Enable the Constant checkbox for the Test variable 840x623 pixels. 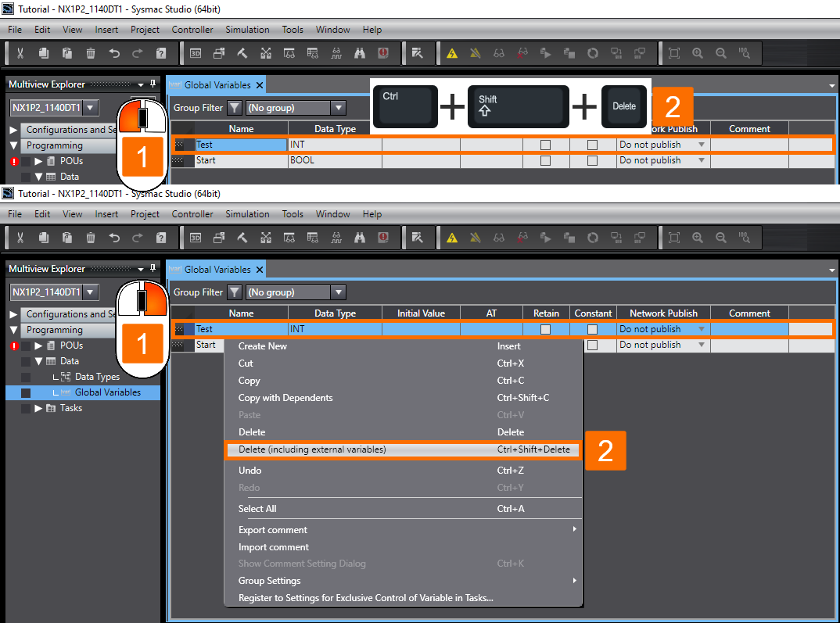(x=593, y=328)
